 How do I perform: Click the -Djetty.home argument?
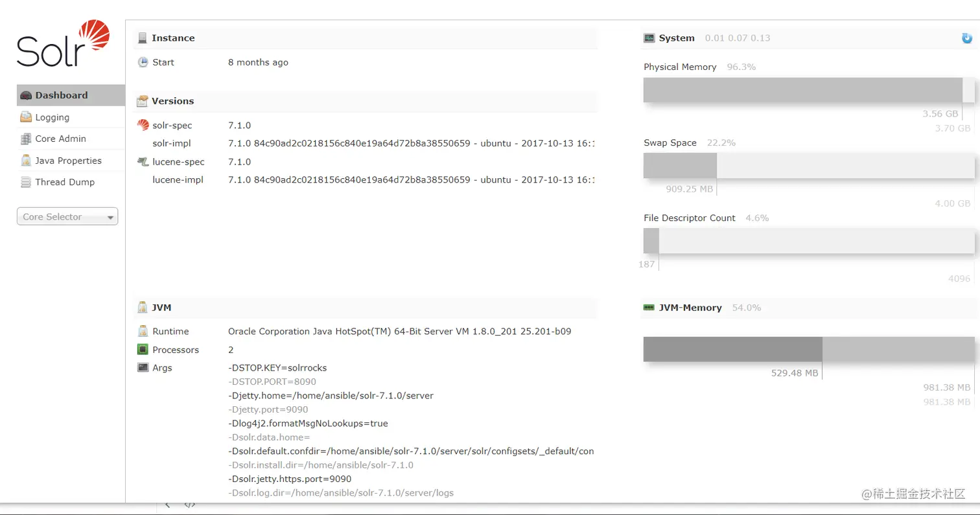[331, 395]
